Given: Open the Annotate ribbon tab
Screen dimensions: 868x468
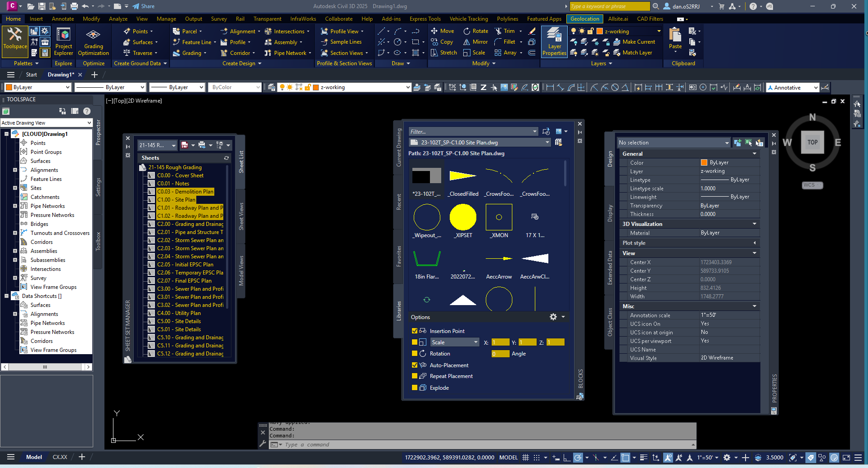Looking at the screenshot, I should click(63, 19).
